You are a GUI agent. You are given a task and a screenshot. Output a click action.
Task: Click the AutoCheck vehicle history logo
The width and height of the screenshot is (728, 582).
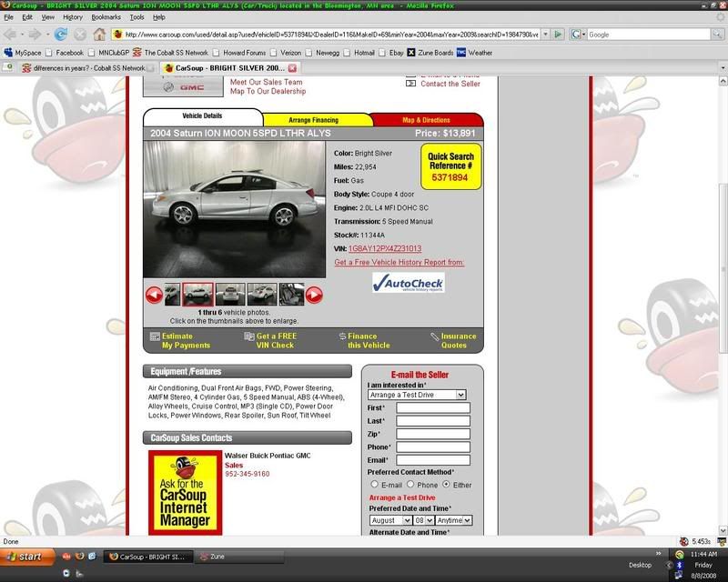408,283
